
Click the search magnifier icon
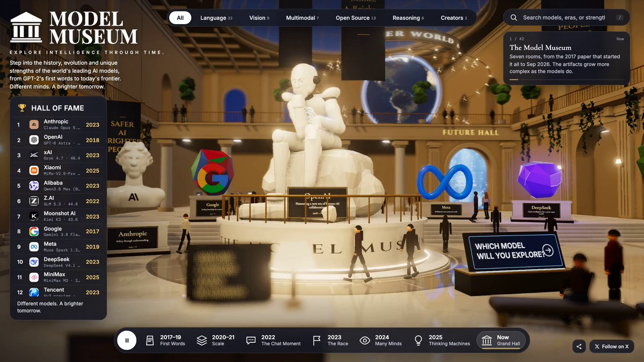coord(514,18)
